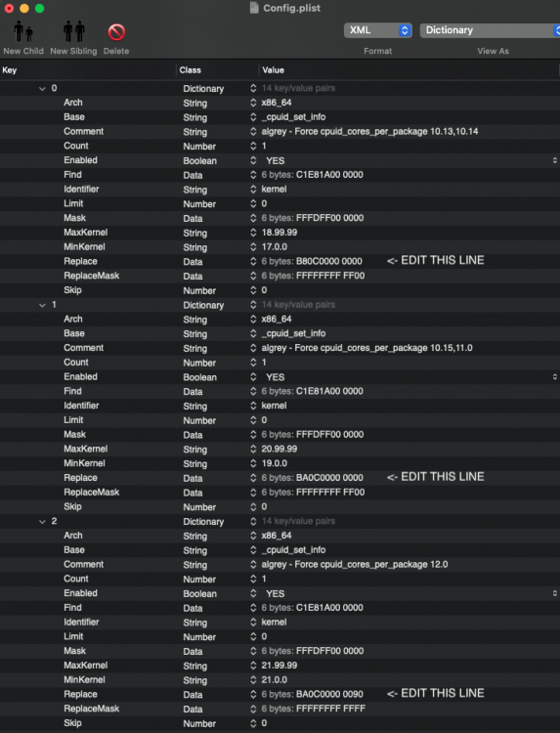
Task: Open class stepper for item 1 Replace row
Action: point(253,478)
